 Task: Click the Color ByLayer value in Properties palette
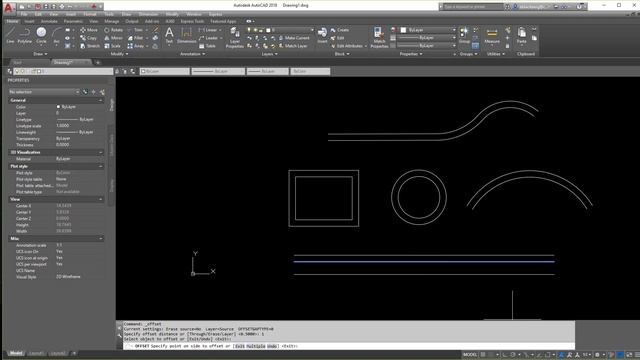tap(69, 107)
